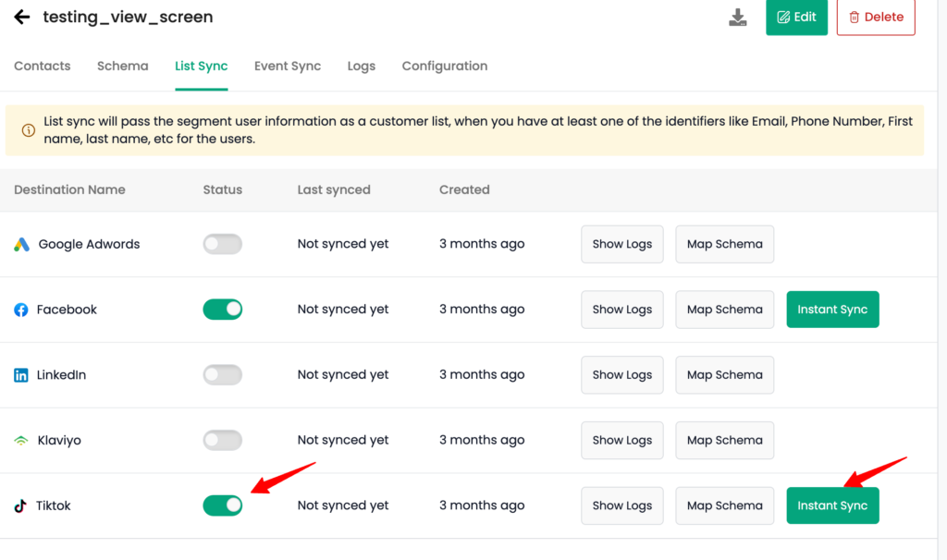Map Schema for Klaviyo
Image resolution: width=947 pixels, height=560 pixels.
(x=725, y=440)
